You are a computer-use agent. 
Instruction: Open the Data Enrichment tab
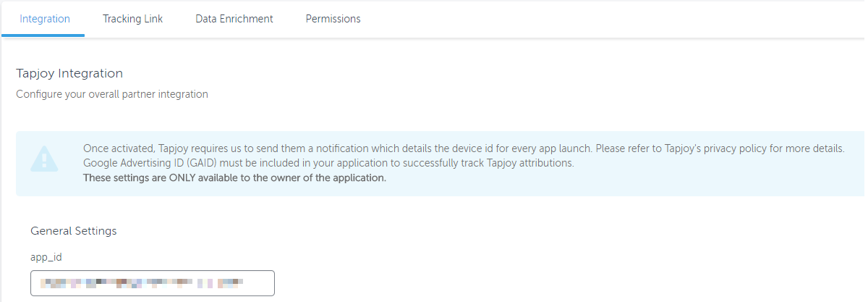234,19
